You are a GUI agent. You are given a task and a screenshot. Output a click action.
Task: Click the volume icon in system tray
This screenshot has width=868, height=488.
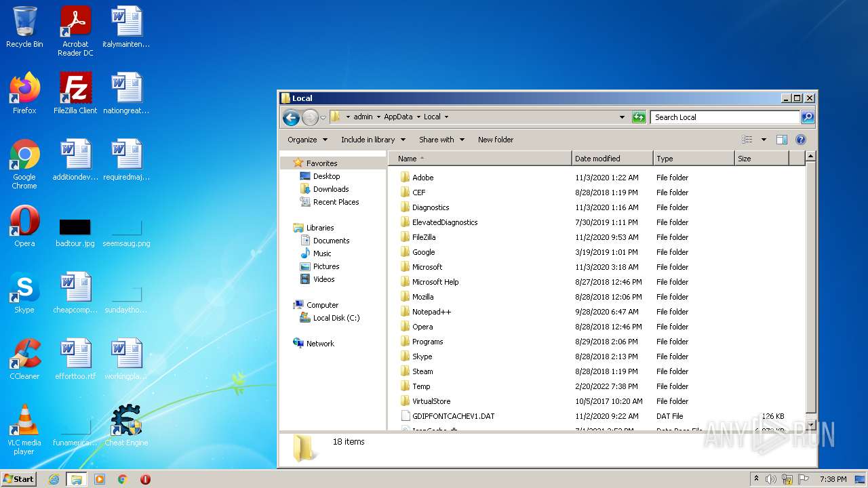(x=770, y=479)
